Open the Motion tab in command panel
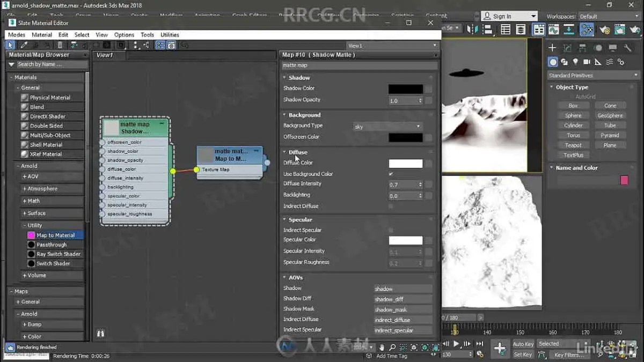644x362 pixels. coord(597,48)
